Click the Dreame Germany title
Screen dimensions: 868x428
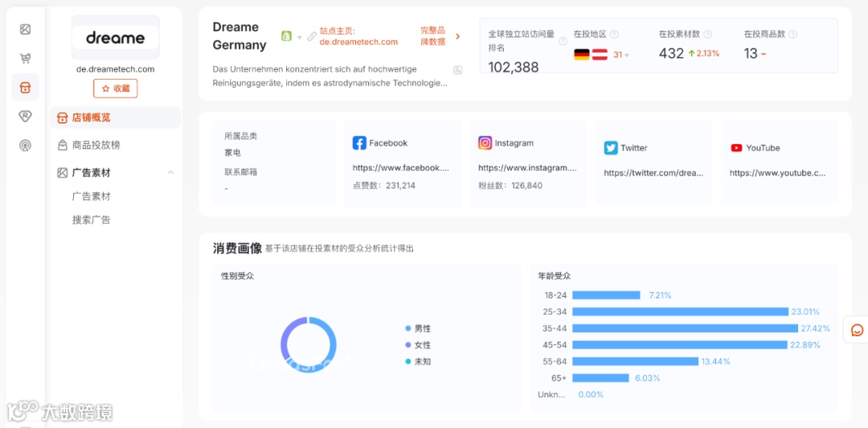240,36
